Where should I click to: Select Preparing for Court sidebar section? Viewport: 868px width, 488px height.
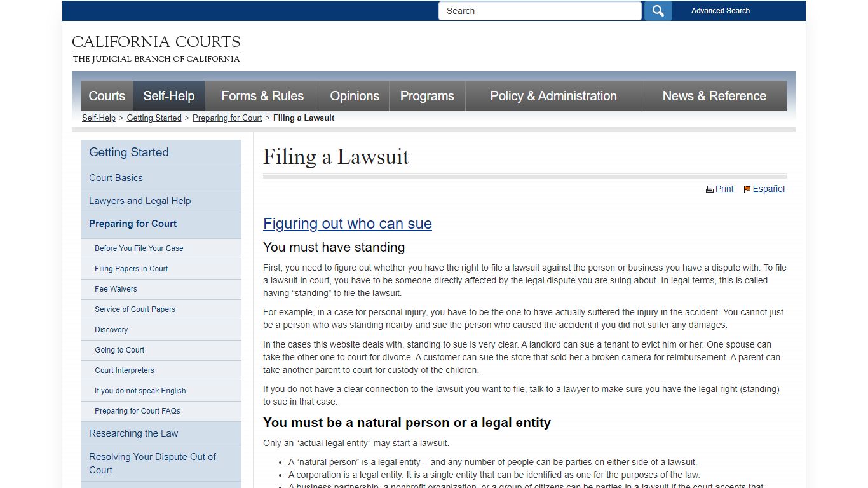161,224
